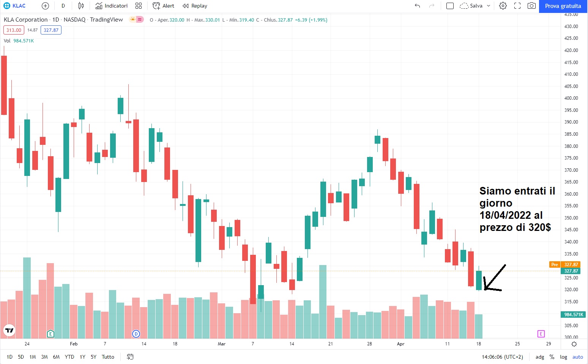Image resolution: width=588 pixels, height=364 pixels.
Task: Click the KLAC symbol search field
Action: [x=15, y=6]
